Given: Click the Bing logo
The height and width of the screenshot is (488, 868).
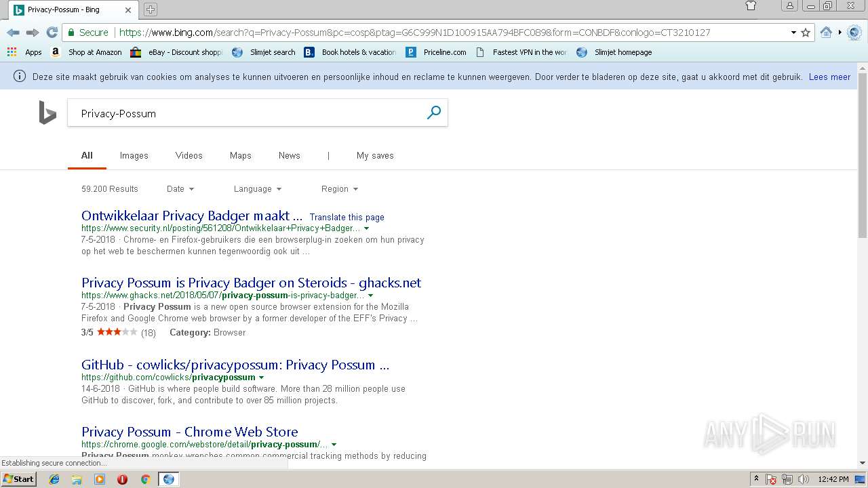Looking at the screenshot, I should (47, 113).
